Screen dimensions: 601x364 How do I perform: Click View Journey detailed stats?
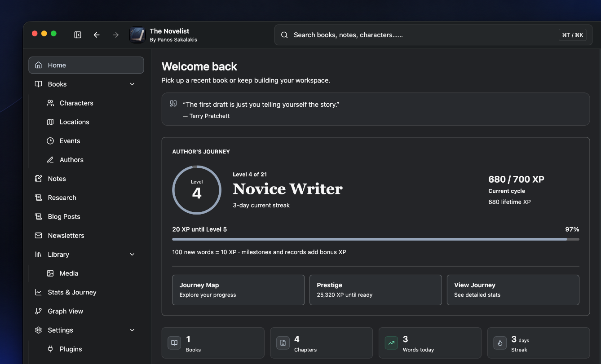click(513, 290)
